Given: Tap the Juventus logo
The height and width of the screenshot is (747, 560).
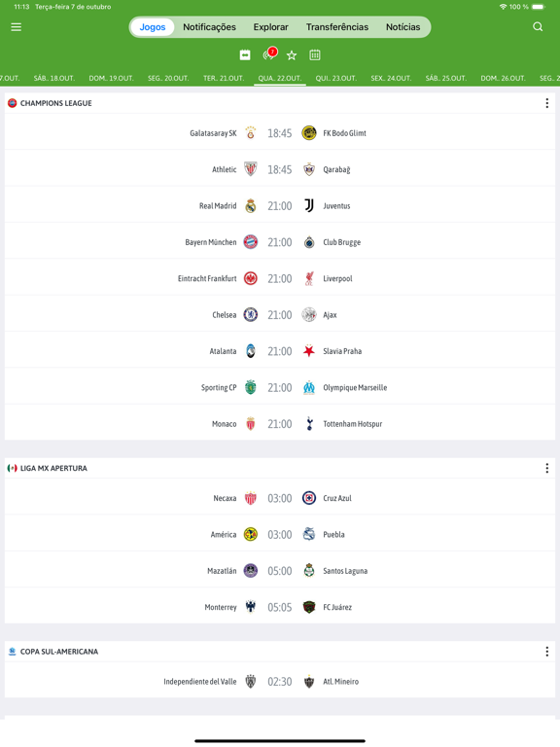Looking at the screenshot, I should [x=309, y=206].
